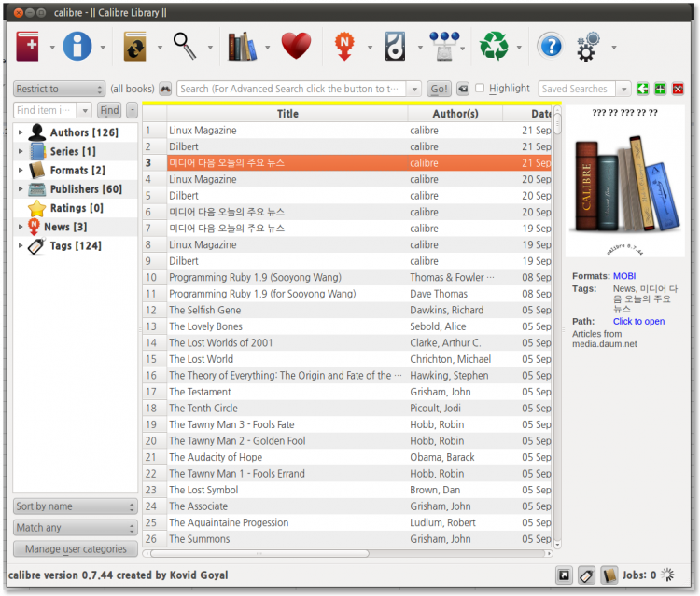
Task: Click the green plus save search icon
Action: [x=660, y=89]
